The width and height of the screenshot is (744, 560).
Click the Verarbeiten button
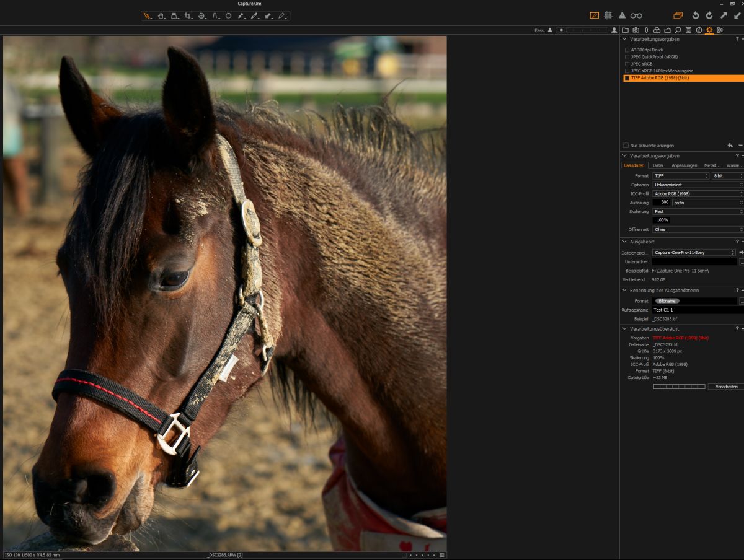pos(726,387)
